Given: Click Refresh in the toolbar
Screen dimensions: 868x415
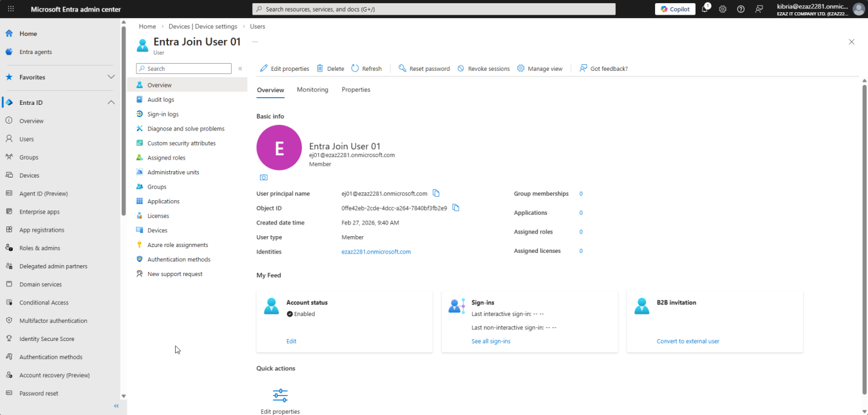Looking at the screenshot, I should 366,68.
